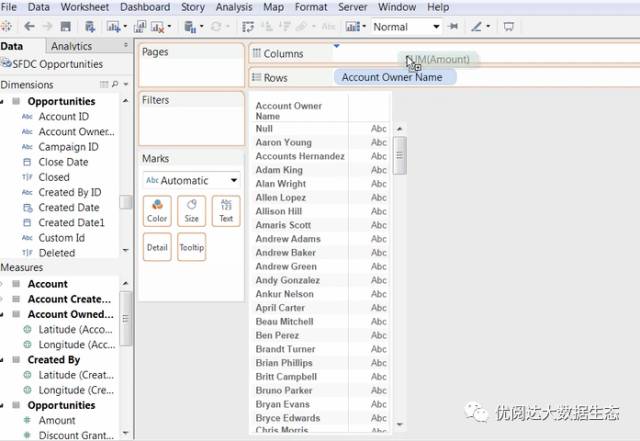640x441 pixels.
Task: Click the Text button in Marks card
Action: click(226, 211)
